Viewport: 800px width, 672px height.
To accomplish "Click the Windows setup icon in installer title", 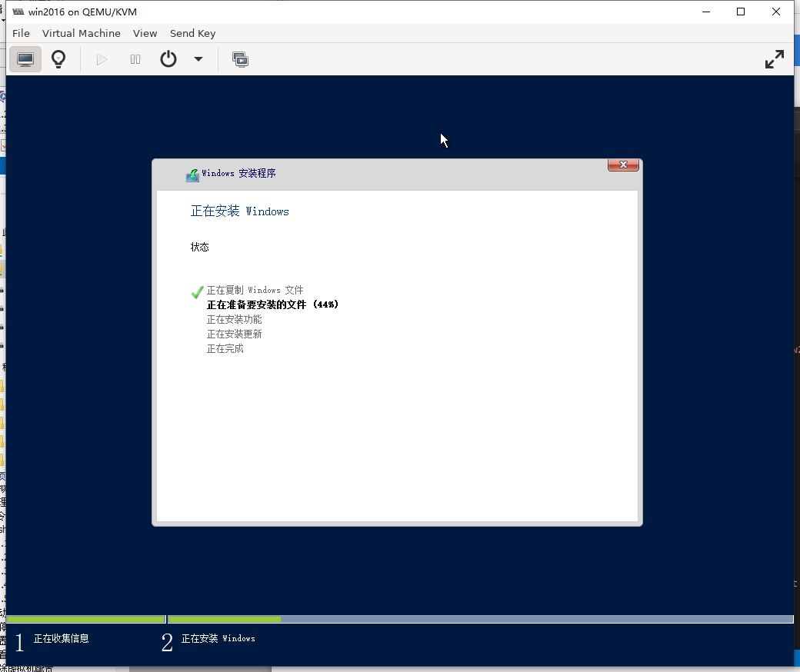I will tap(192, 175).
